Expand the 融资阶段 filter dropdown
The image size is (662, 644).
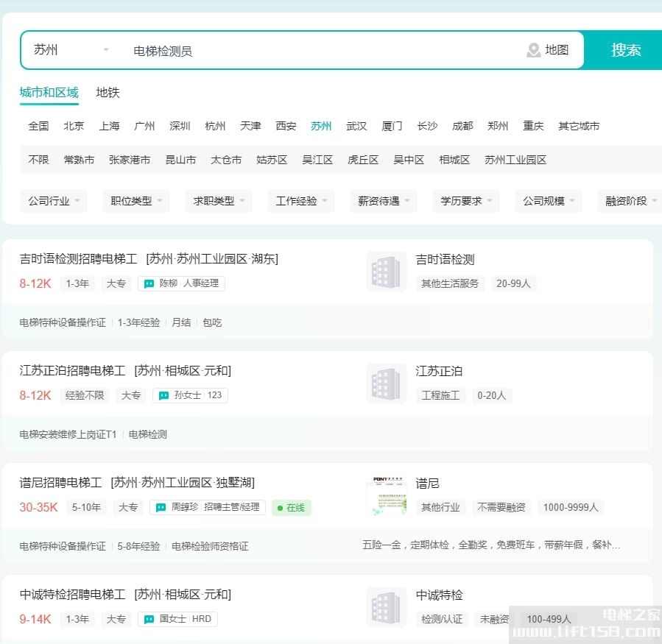tap(630, 201)
